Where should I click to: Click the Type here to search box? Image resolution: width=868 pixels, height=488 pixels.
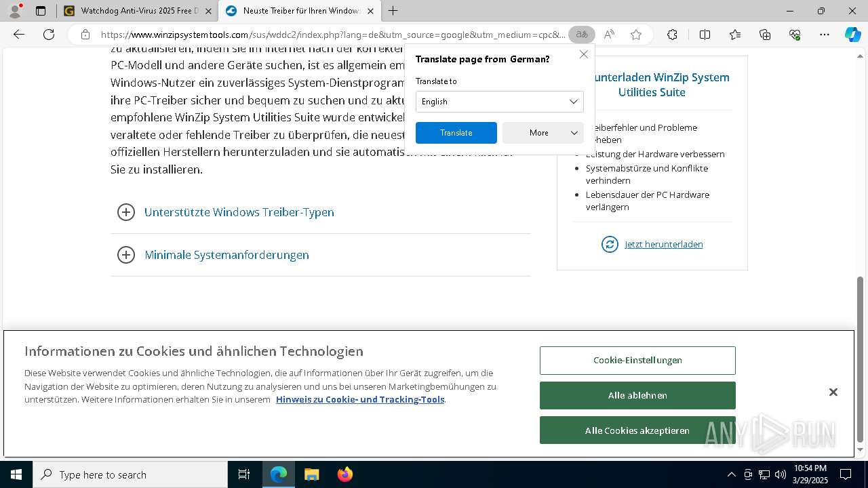pyautogui.click(x=130, y=474)
